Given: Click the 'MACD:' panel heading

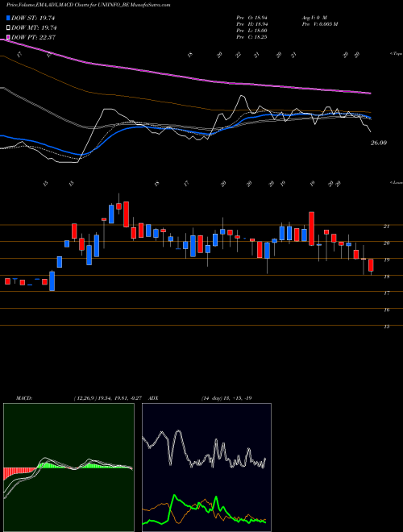Looking at the screenshot, I should pos(23,398).
